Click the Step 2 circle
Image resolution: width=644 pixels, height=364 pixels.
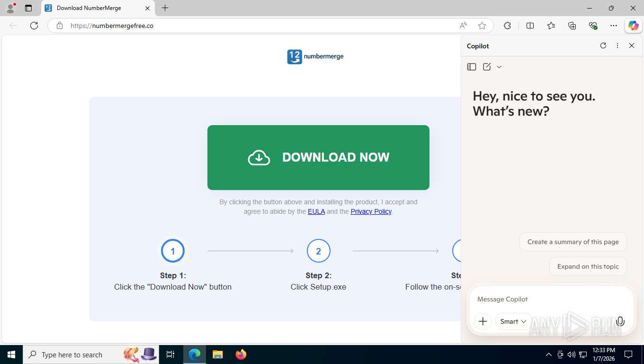[318, 251]
